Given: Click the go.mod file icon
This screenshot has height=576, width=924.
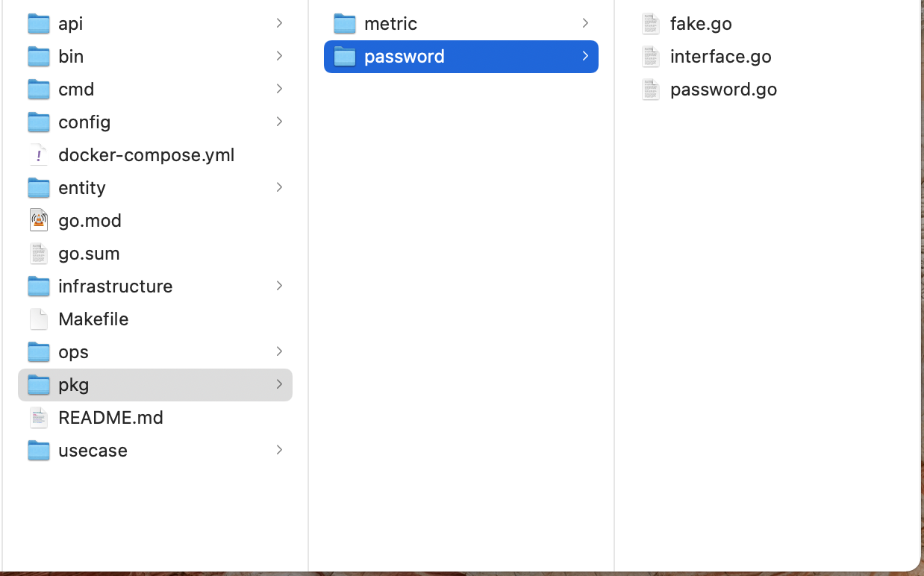Looking at the screenshot, I should tap(39, 220).
